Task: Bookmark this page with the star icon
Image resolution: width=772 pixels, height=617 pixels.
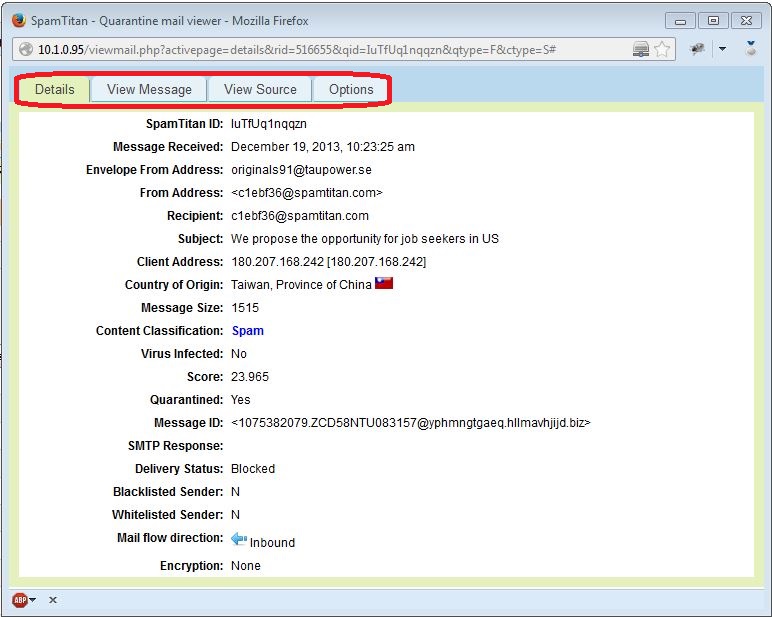Action: pyautogui.click(x=662, y=49)
